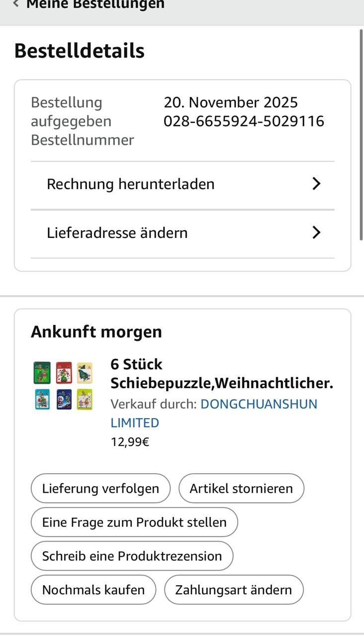Screen dimensions: 364x637
Task: Click the order number 028-6655924-5029116
Action: [244, 121]
